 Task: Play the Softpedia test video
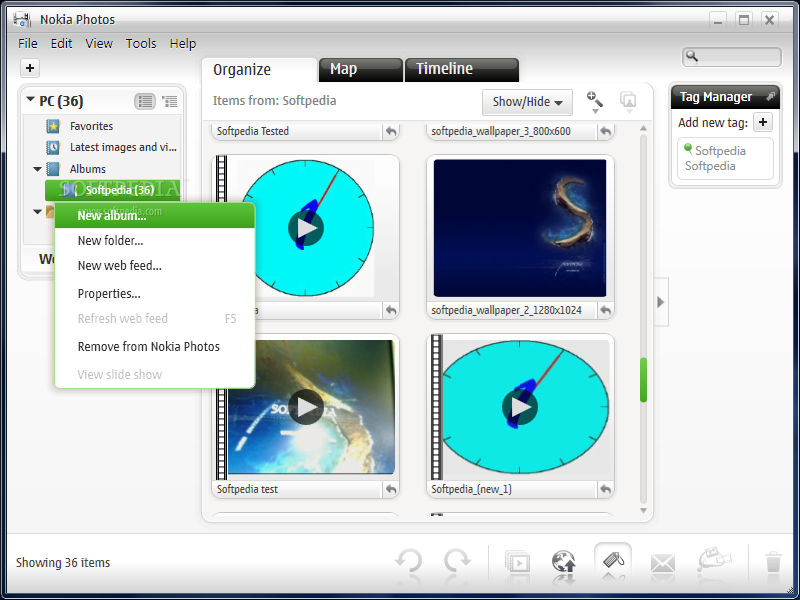click(306, 407)
